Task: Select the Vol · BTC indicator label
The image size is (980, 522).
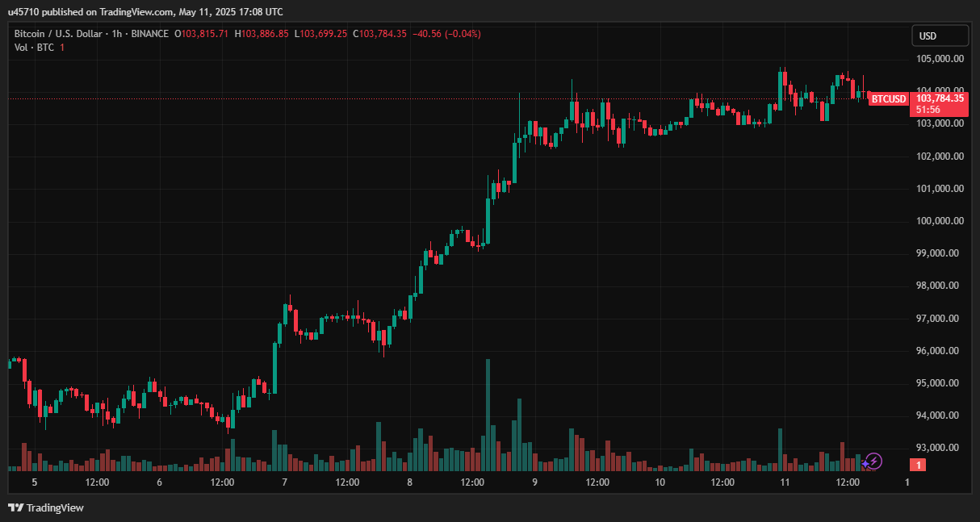Action: point(34,48)
